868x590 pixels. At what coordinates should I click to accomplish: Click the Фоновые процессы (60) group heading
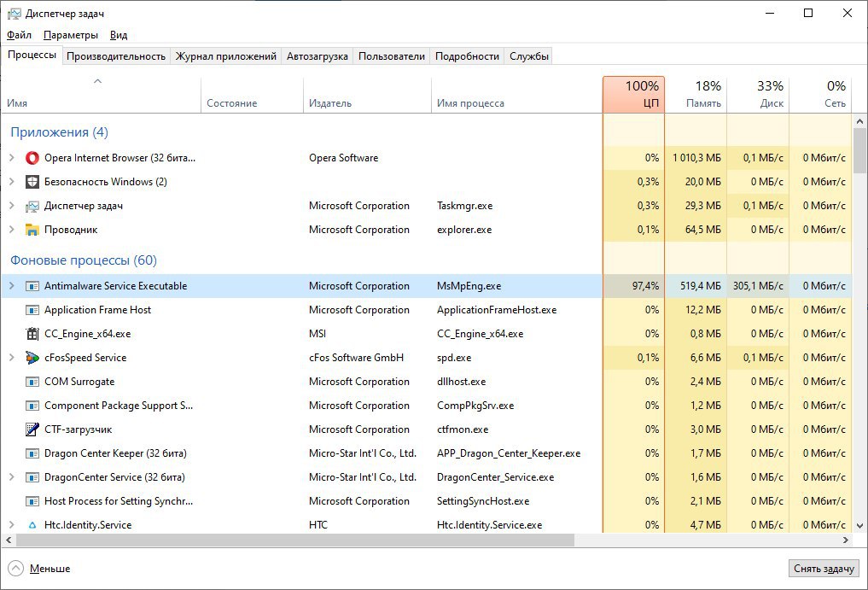point(84,260)
